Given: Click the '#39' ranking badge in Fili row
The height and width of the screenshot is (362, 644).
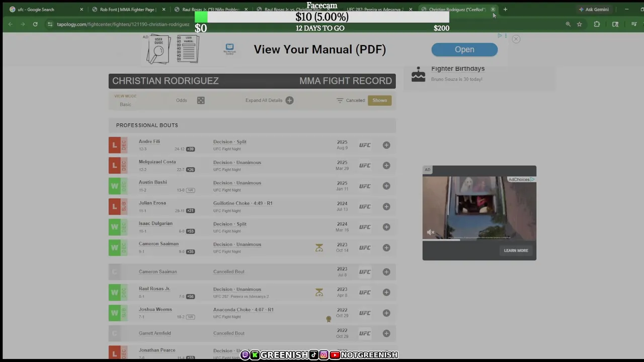Looking at the screenshot, I should (190, 149).
